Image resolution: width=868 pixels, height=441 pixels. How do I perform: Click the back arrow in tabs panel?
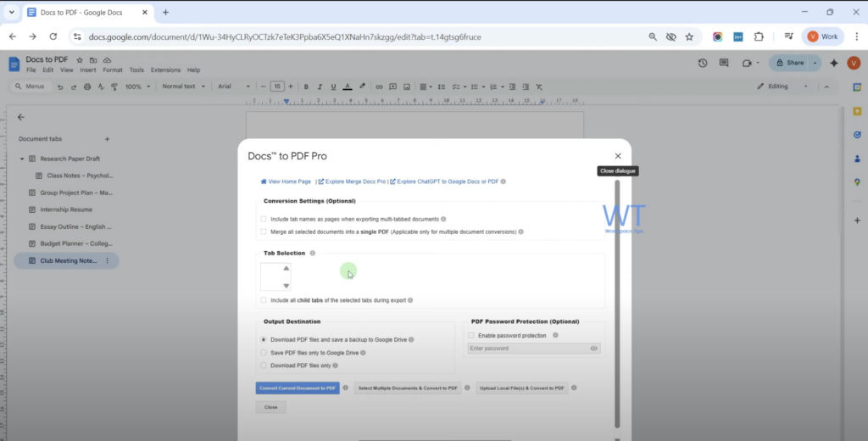pos(21,117)
